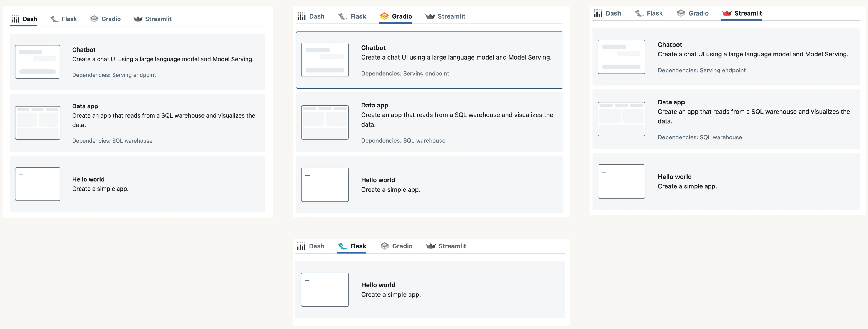This screenshot has width=868, height=329.
Task: Click 'Create a simple app.' in the Streamlit-selected panel
Action: [687, 187]
